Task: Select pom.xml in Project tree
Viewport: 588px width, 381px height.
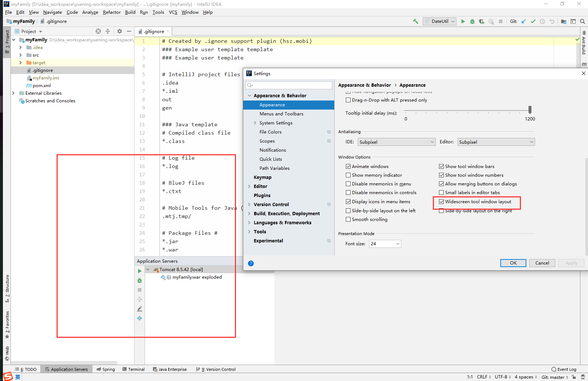Action: 42,86
